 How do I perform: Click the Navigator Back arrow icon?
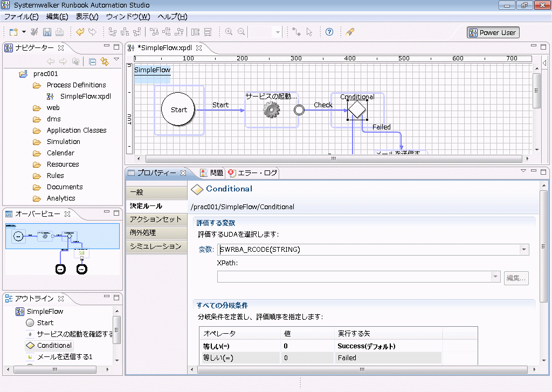coord(51,61)
